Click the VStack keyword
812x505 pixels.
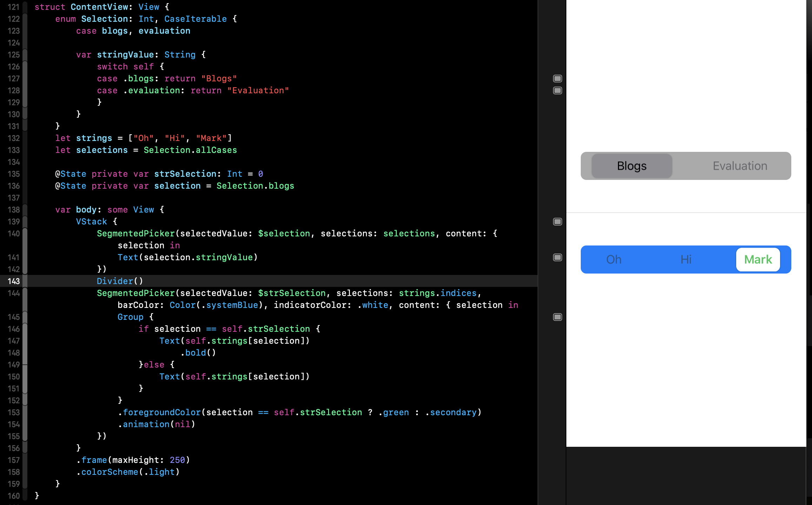[x=92, y=222]
